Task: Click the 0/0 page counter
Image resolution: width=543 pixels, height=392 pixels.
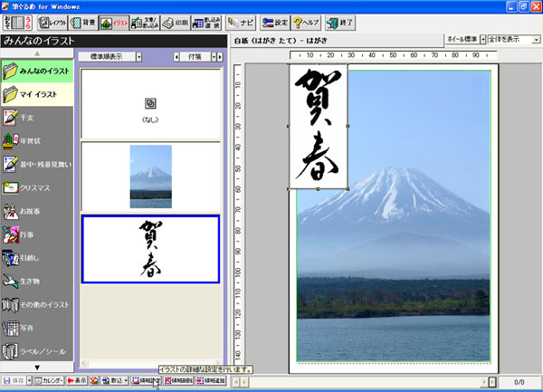Action: 519,382
